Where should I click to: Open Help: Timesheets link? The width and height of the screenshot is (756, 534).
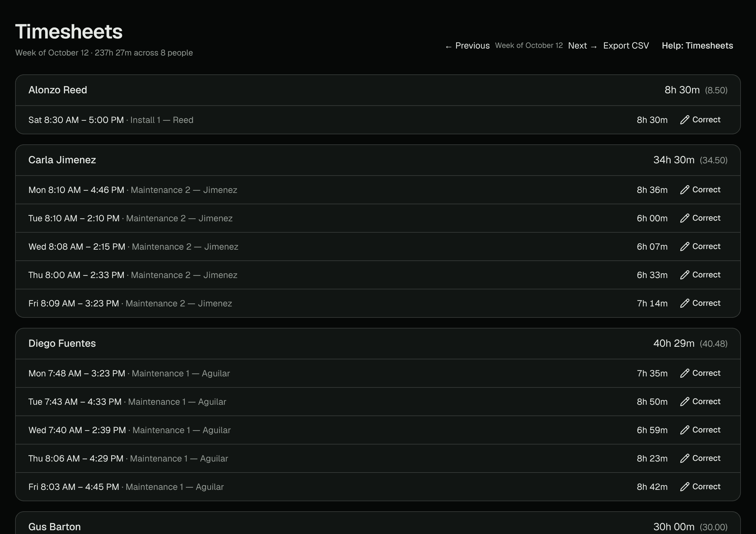coord(697,46)
